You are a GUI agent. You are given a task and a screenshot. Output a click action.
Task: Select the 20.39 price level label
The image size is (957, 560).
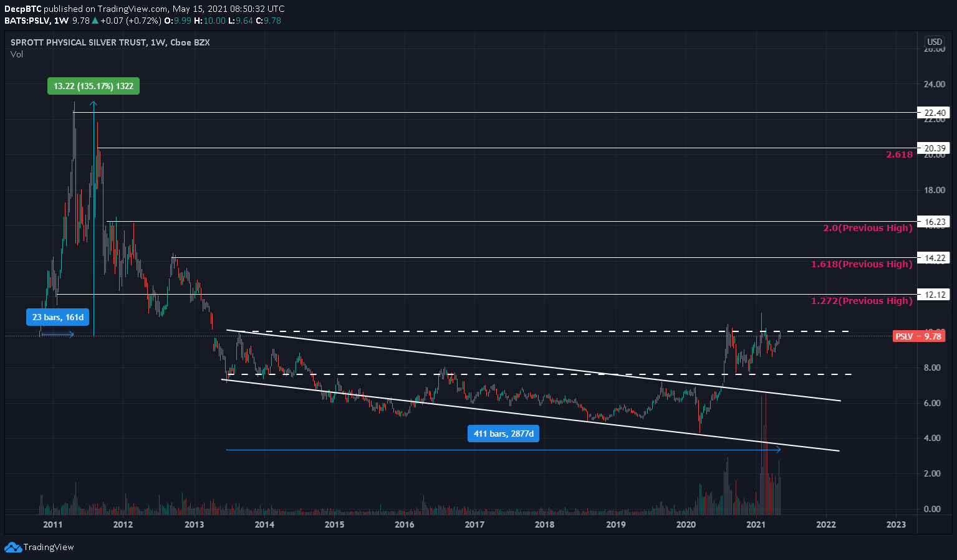(x=934, y=148)
